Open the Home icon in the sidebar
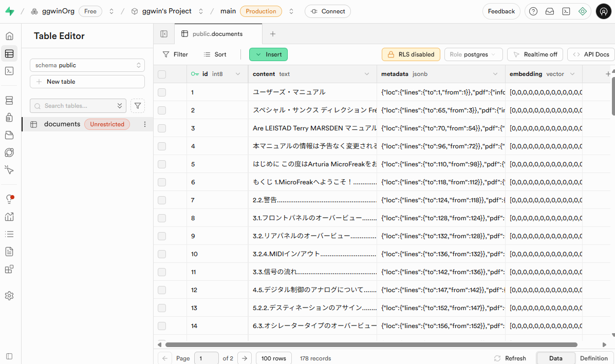The width and height of the screenshot is (615, 364). pos(9,36)
